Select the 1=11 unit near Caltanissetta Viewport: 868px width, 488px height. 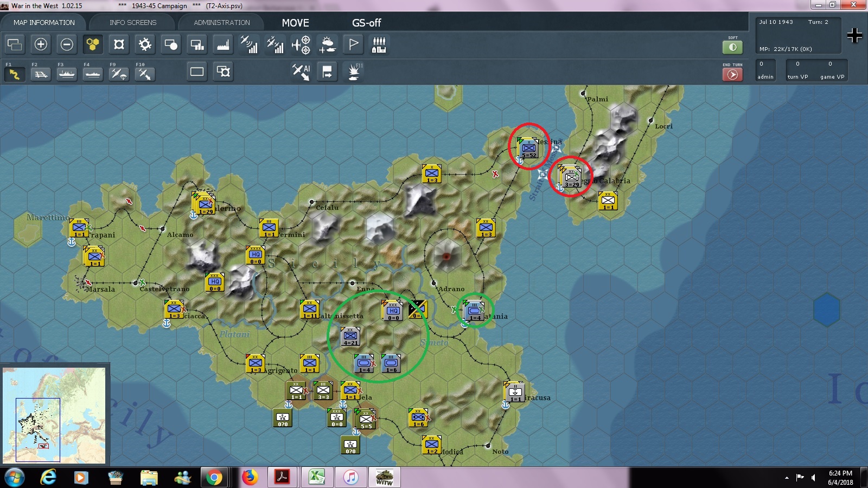click(x=310, y=309)
